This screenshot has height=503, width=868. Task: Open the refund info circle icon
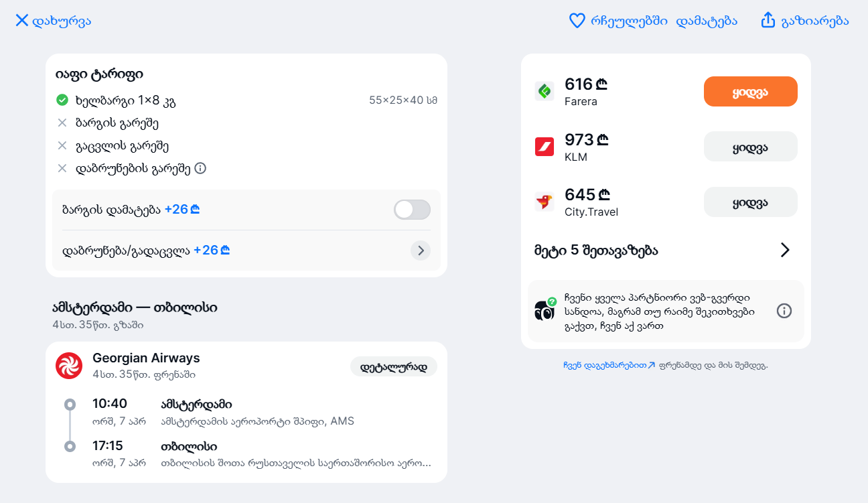coord(200,168)
